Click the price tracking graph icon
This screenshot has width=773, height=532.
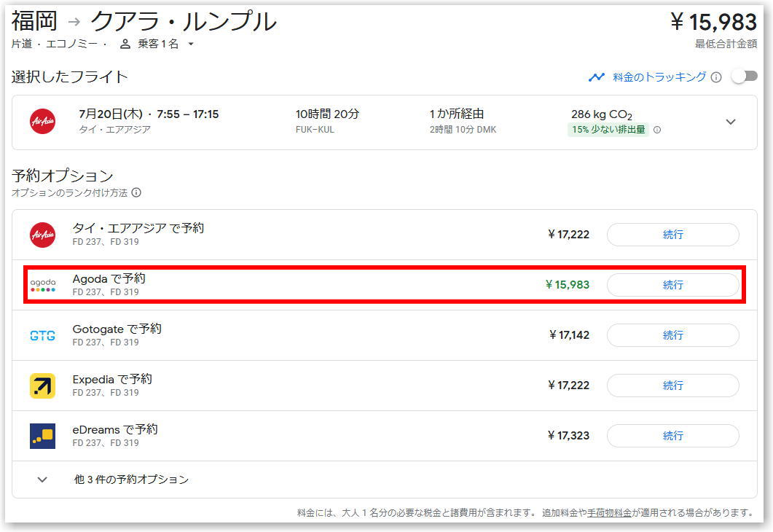click(597, 77)
